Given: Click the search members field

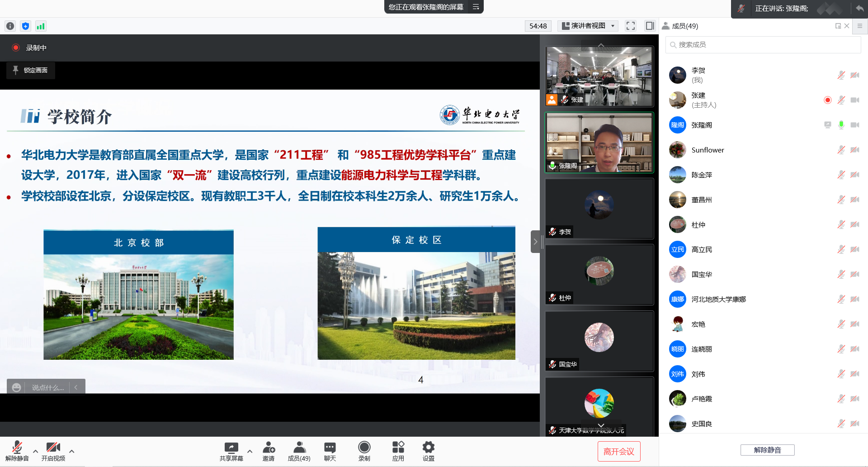Looking at the screenshot, I should 763,45.
